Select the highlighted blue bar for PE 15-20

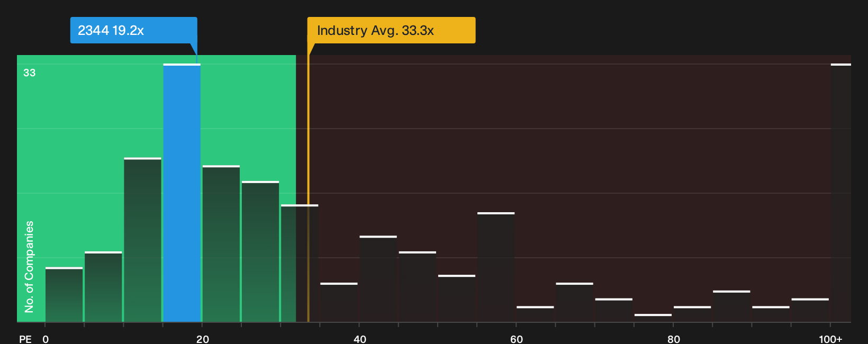(x=182, y=193)
